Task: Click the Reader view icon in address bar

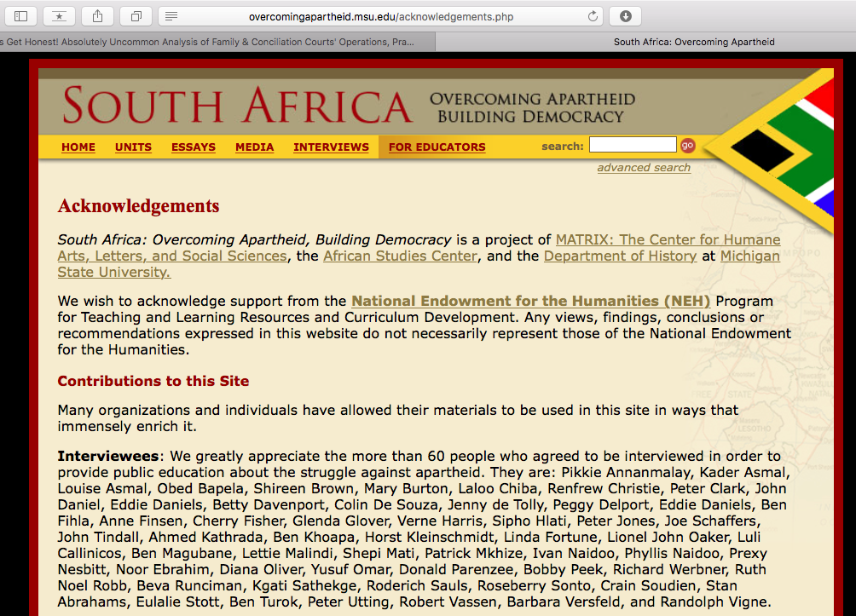Action: (x=171, y=16)
